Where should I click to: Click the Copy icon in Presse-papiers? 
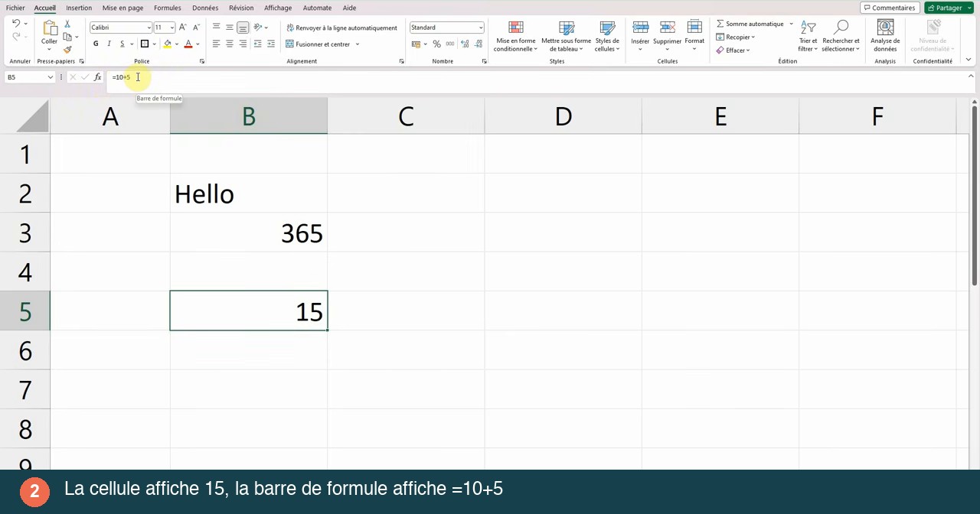[67, 37]
